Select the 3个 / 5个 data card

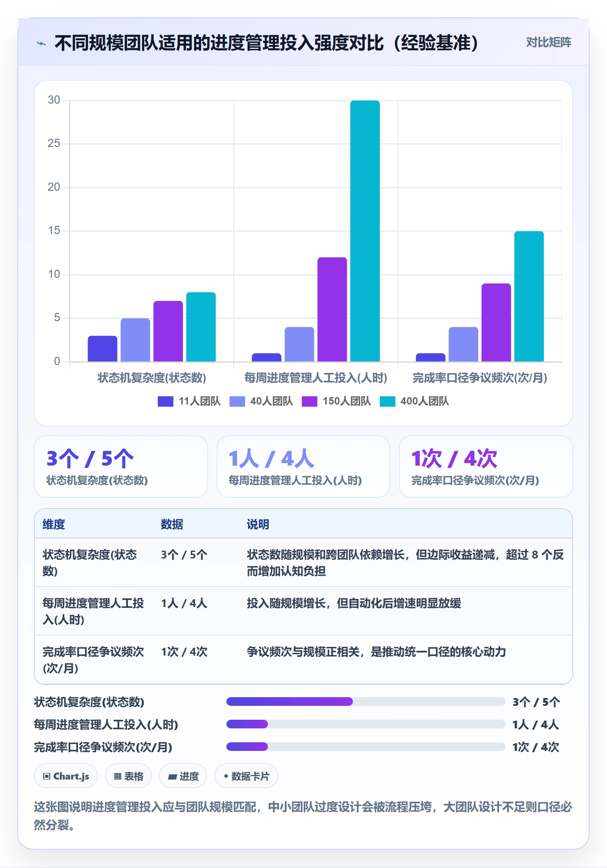[121, 467]
